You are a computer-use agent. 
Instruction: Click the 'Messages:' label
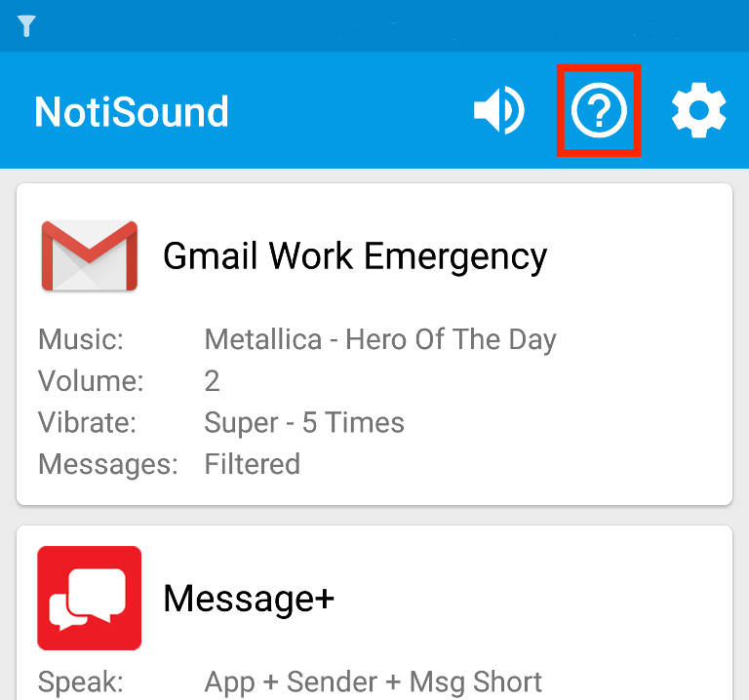pyautogui.click(x=108, y=465)
